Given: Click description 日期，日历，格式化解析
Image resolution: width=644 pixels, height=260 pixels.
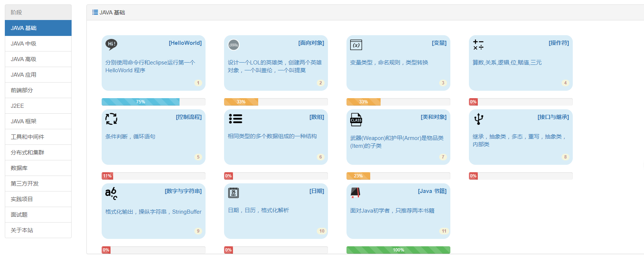Looking at the screenshot, I should pos(258,210).
